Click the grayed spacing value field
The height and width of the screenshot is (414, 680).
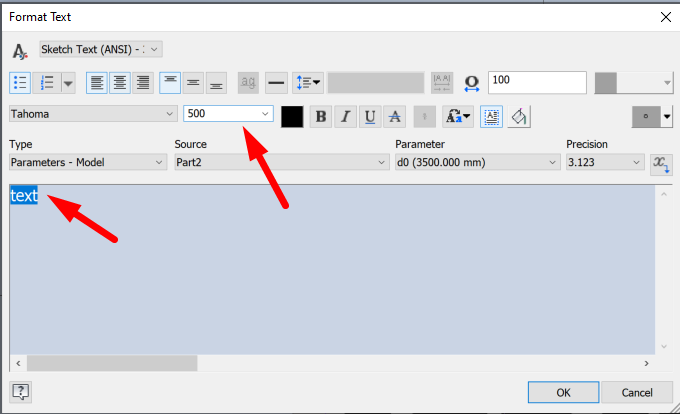click(376, 82)
